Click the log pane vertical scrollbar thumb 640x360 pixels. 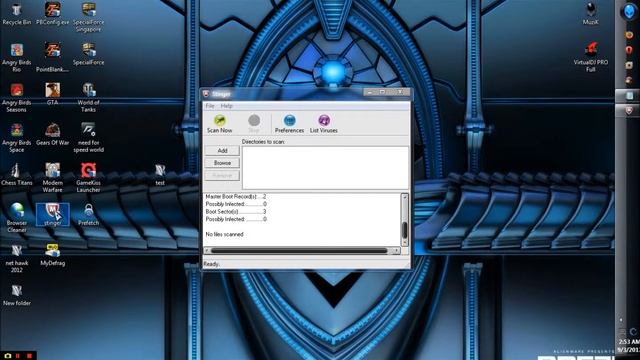404,230
